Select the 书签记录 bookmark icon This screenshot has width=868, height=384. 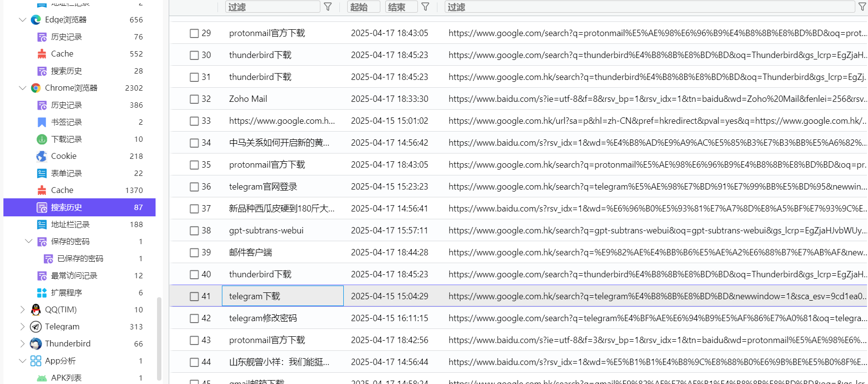click(42, 122)
